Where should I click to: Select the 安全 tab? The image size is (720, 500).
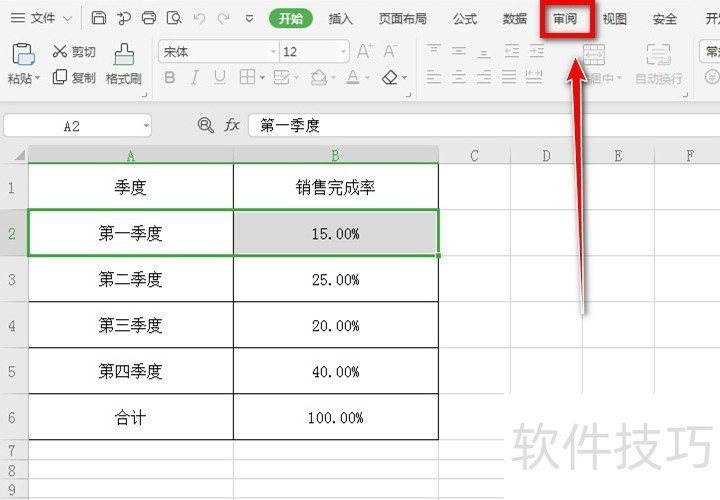(664, 19)
